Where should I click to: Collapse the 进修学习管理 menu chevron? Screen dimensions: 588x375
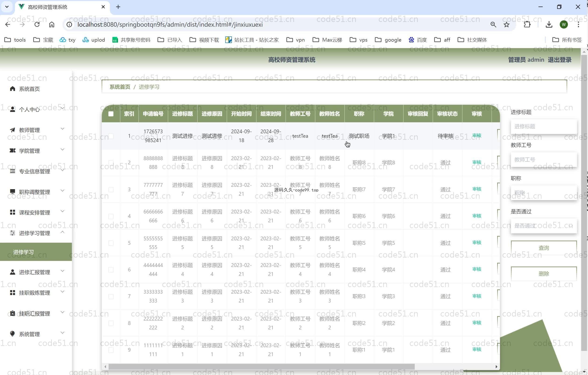63,232
